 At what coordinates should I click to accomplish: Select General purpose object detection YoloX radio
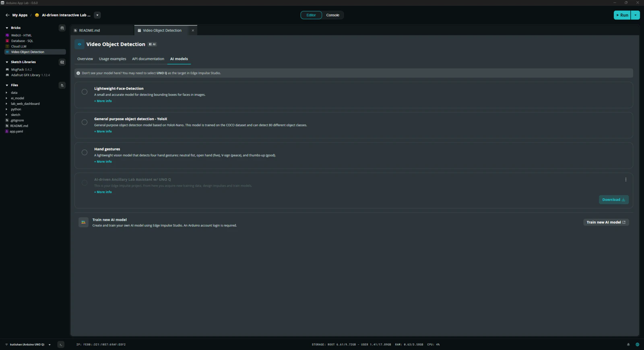pyautogui.click(x=85, y=122)
